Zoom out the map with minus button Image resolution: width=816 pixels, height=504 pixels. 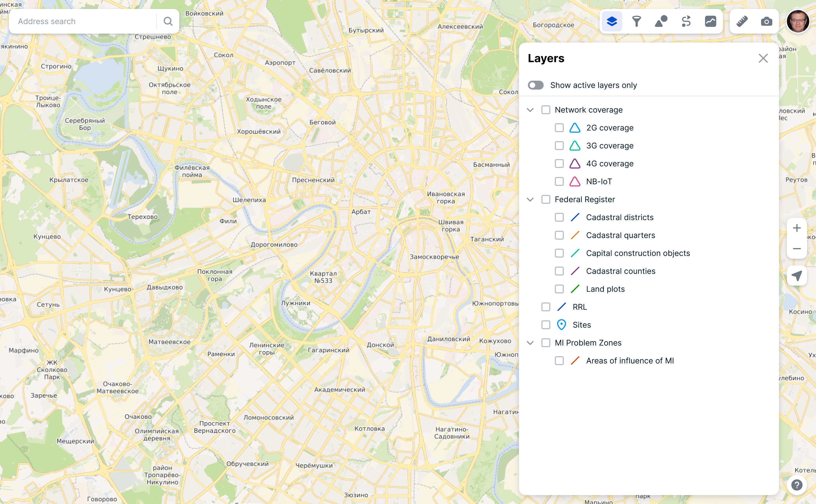[797, 249]
